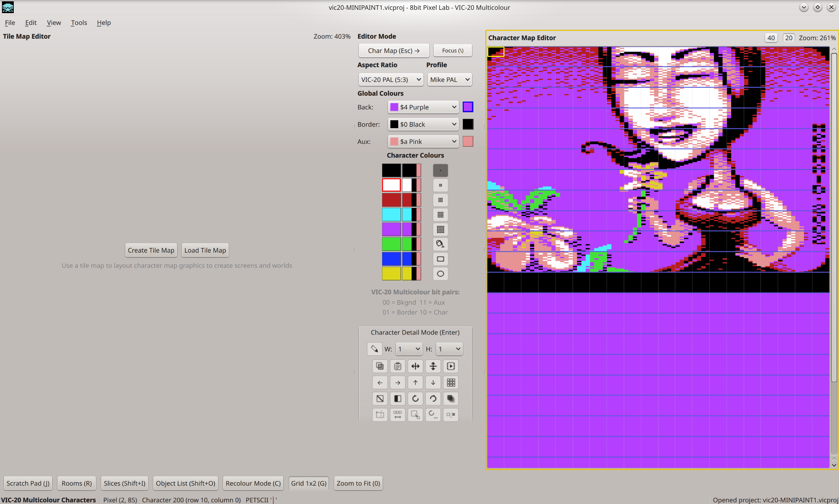
Task: Click the paste clipboard icon
Action: click(x=398, y=366)
